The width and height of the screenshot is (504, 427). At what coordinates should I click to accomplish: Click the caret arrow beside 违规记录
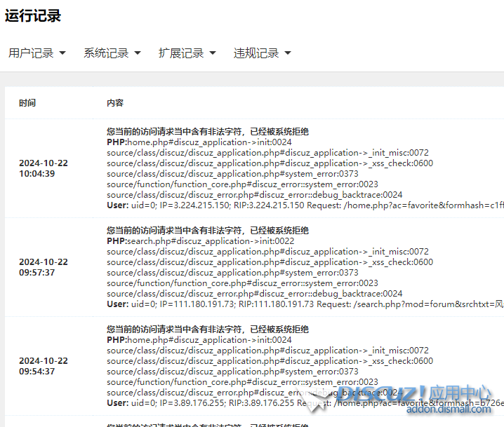point(288,53)
